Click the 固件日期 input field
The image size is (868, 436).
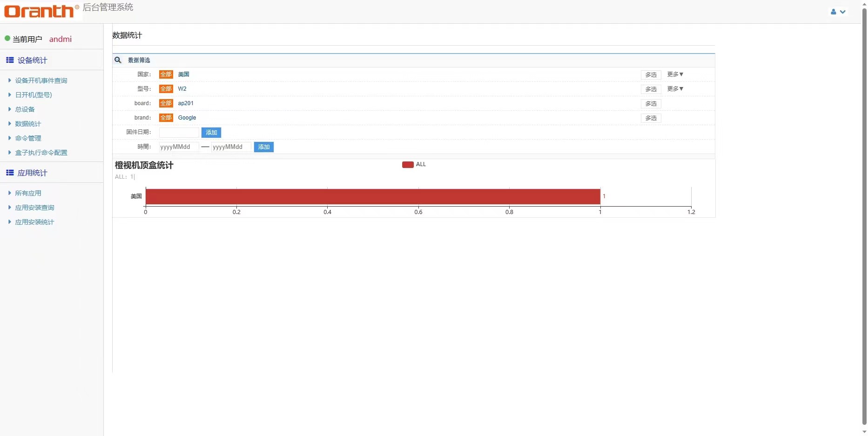[x=179, y=133]
